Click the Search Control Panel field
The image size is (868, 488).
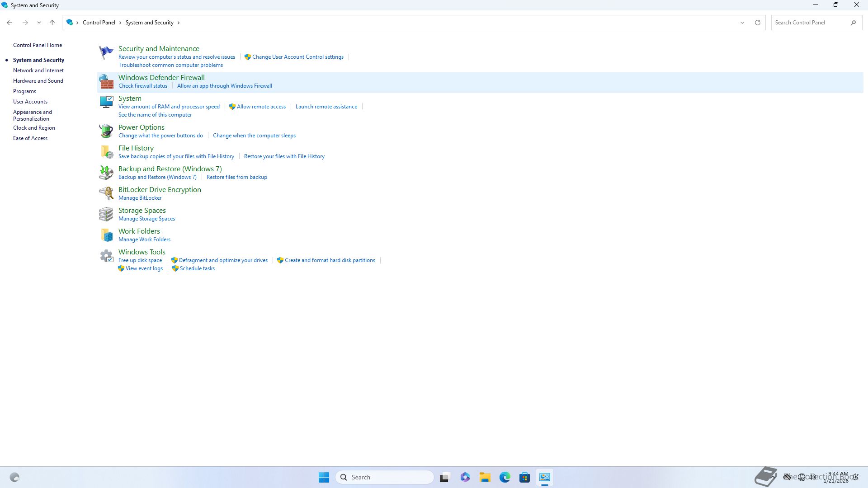(x=809, y=23)
